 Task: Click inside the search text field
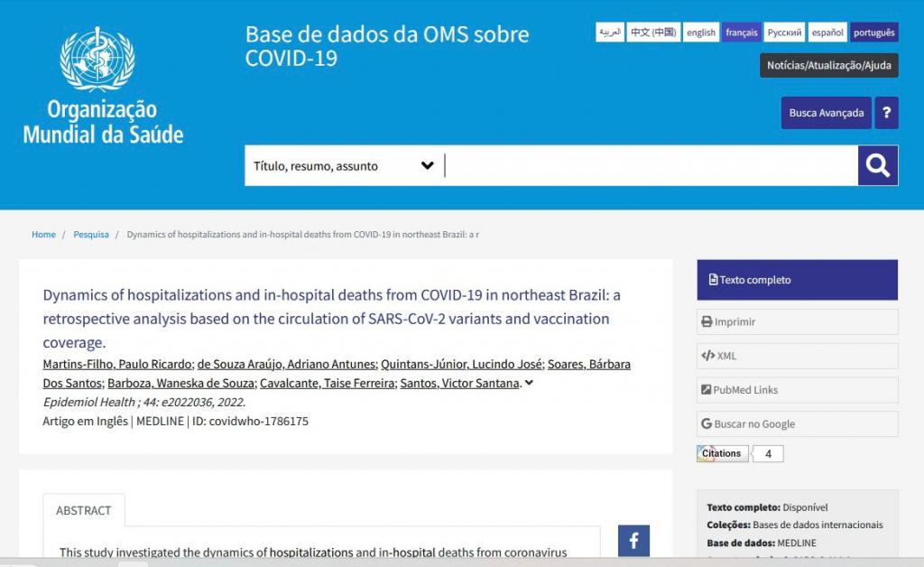coord(650,166)
